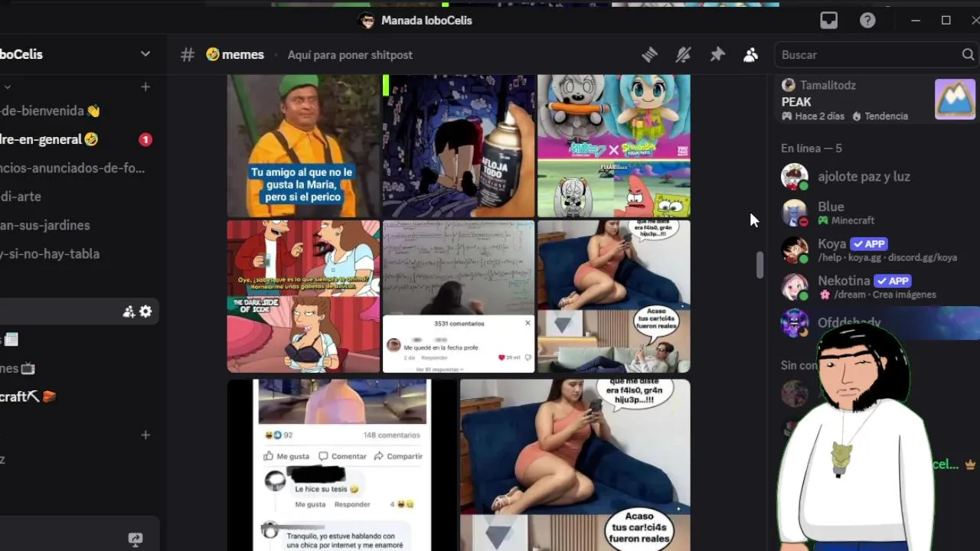Open the small blue couch meme image

point(614,297)
